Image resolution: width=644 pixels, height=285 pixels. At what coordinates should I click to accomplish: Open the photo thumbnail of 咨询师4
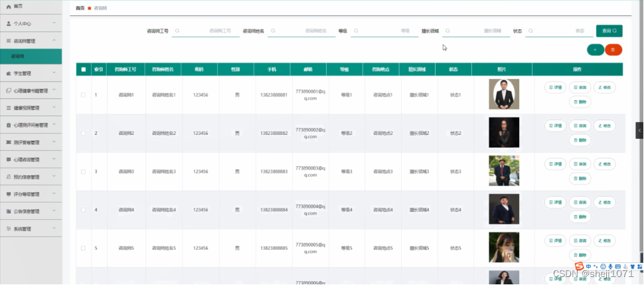click(x=504, y=209)
